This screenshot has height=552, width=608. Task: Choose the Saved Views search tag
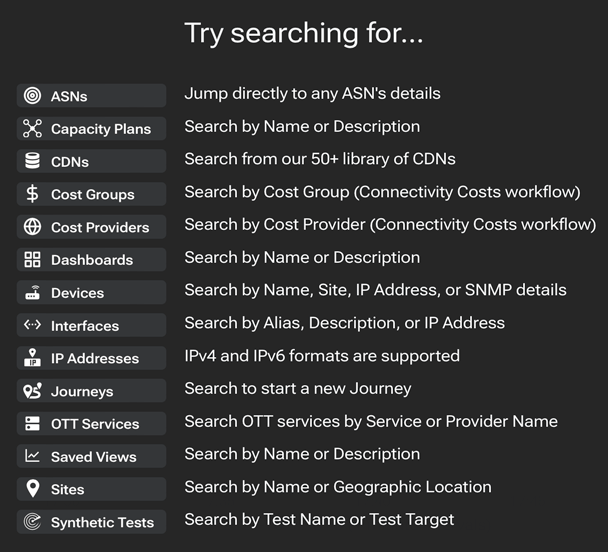(x=93, y=456)
